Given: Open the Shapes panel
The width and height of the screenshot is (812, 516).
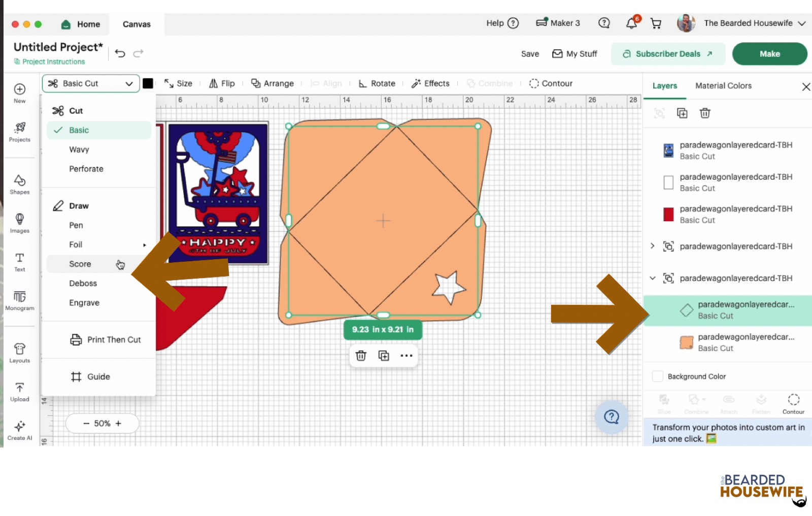Looking at the screenshot, I should (x=19, y=185).
